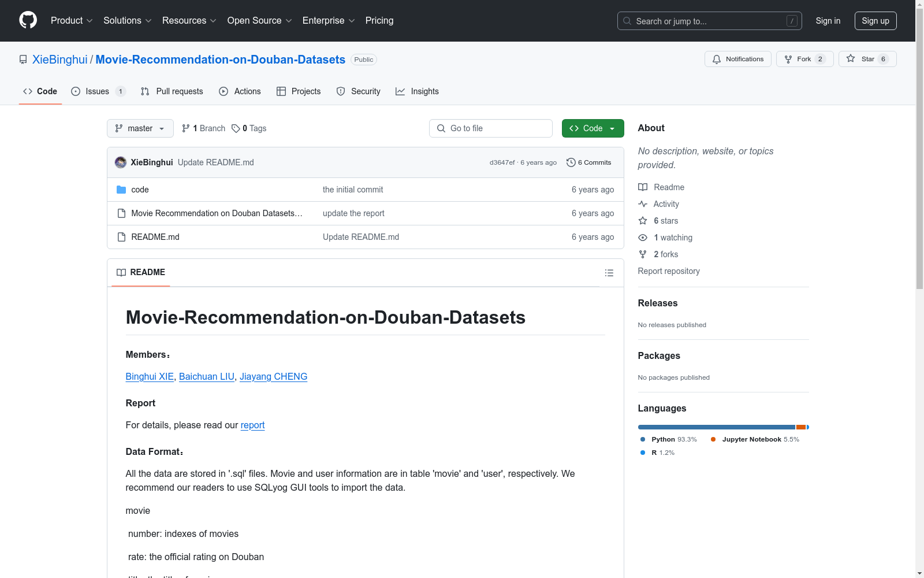Open the Jiayang CHENG member link
Viewport: 924px width, 578px height.
273,376
